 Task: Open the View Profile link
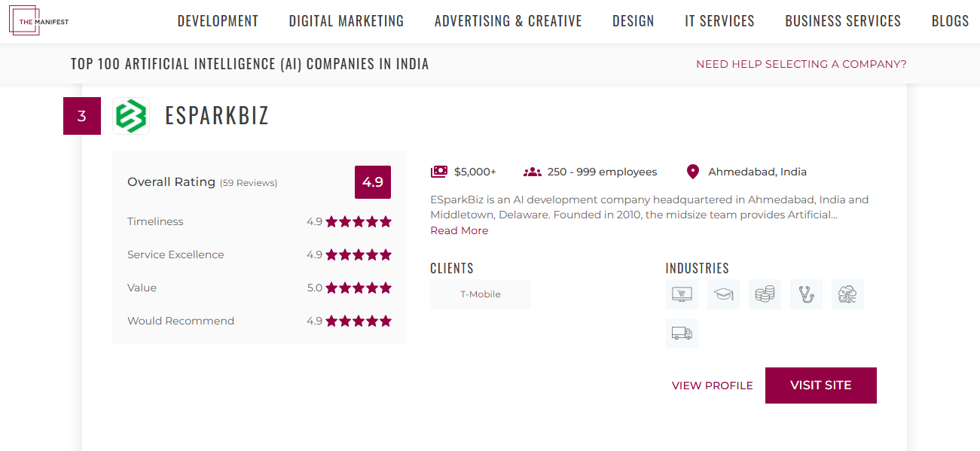click(x=713, y=385)
